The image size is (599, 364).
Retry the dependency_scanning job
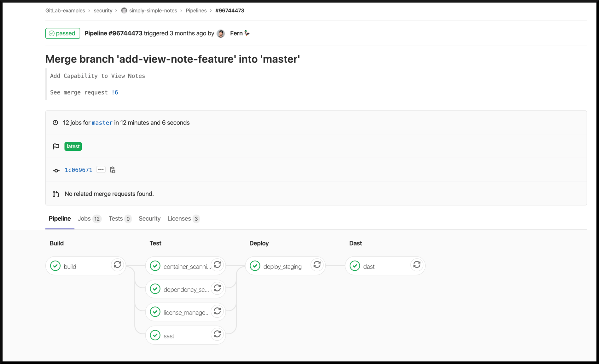point(217,288)
